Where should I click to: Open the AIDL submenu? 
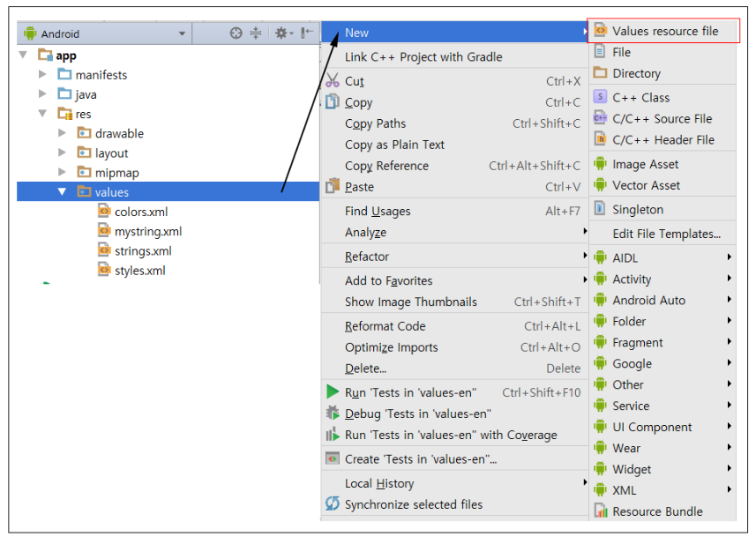(662, 257)
